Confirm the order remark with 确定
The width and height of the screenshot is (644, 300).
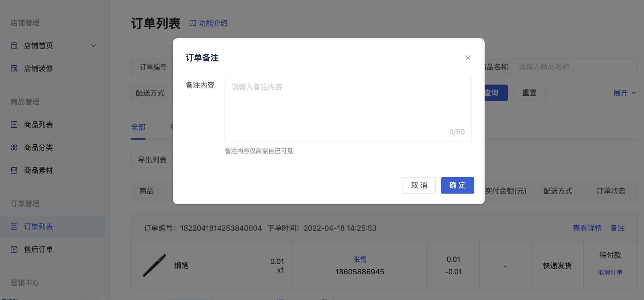tap(458, 185)
